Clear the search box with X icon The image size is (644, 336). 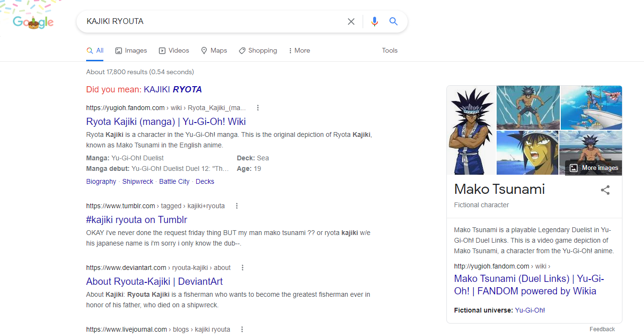[351, 22]
